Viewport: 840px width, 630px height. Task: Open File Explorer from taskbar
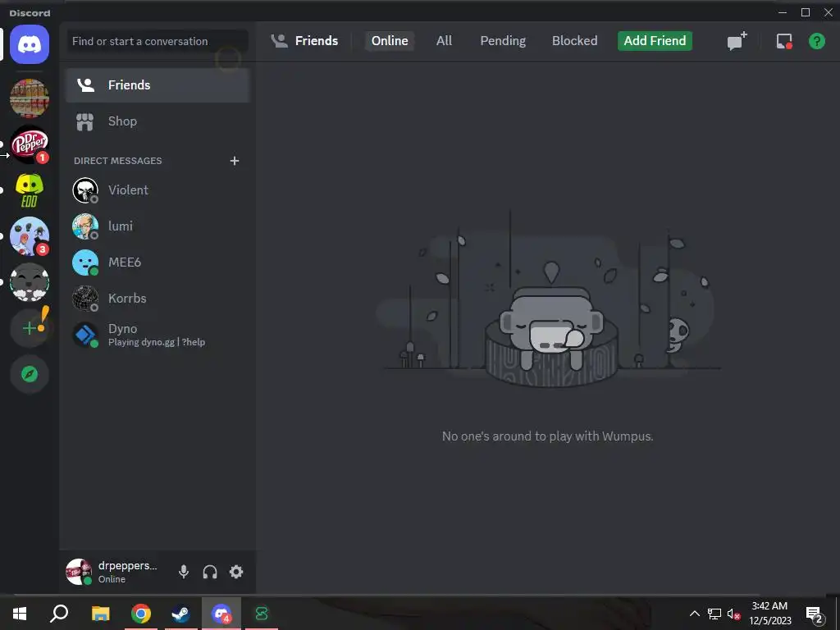click(100, 614)
